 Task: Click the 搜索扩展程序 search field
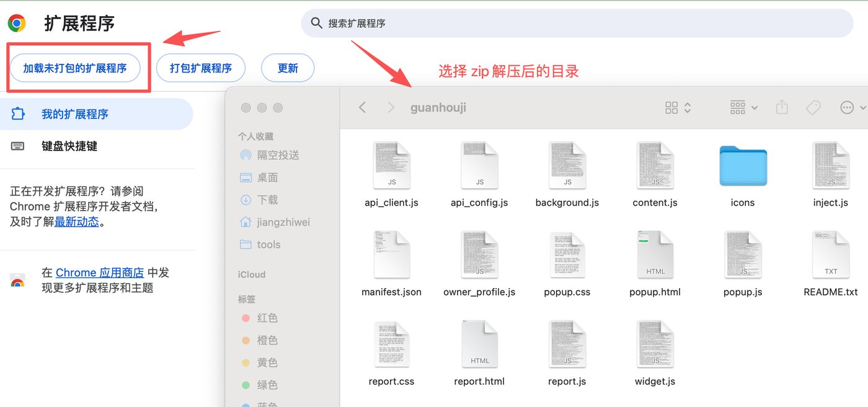point(577,23)
